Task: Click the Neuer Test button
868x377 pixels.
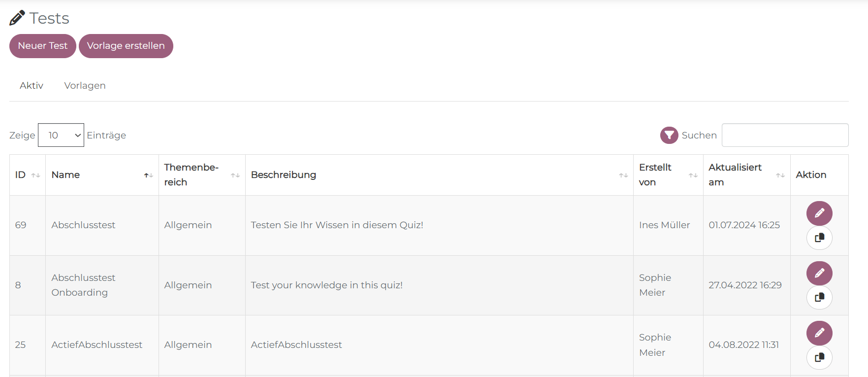Action: point(43,46)
